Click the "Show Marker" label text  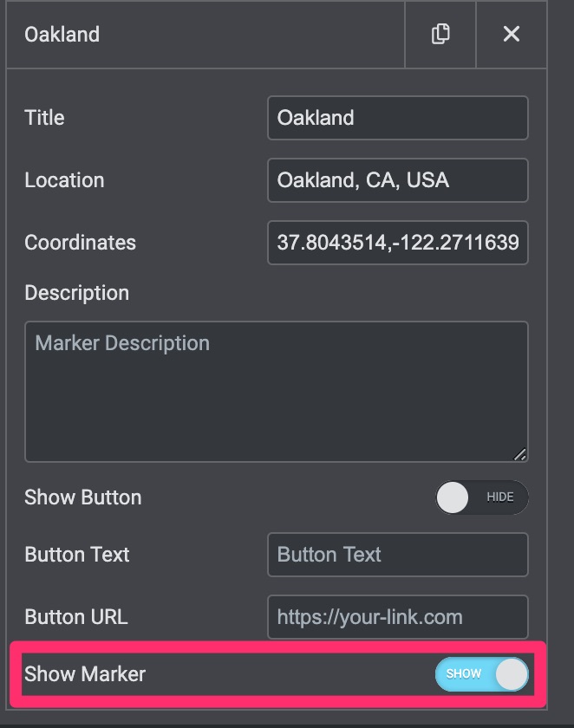click(85, 673)
